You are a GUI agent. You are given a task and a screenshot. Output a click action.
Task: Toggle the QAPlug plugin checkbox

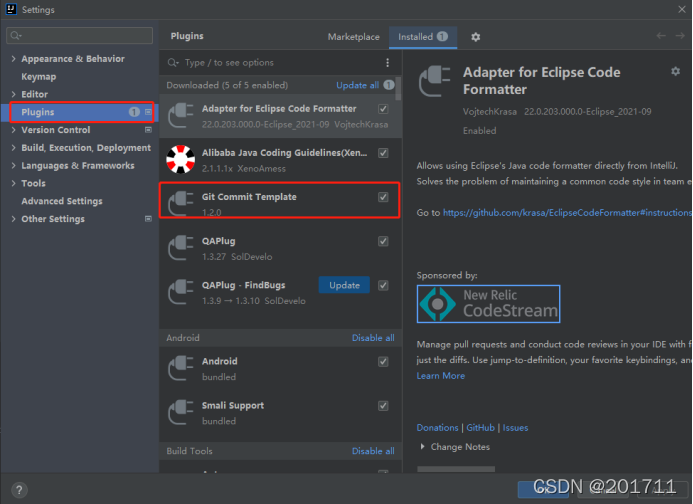pos(383,241)
